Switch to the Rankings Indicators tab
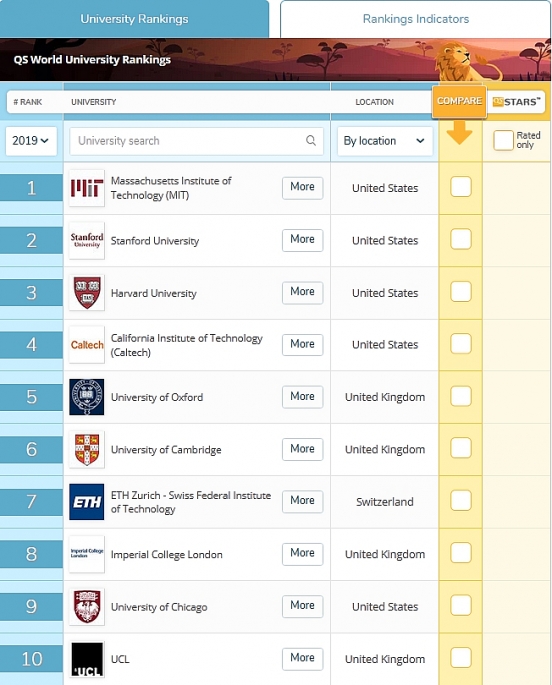Viewport: 552px width, 685px height. coord(415,19)
